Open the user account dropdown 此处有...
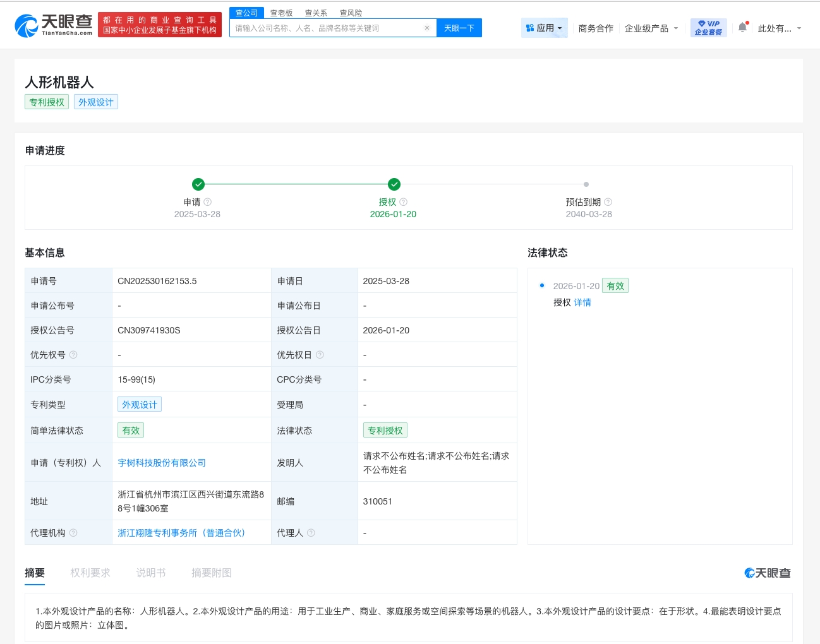The height and width of the screenshot is (644, 820). click(779, 28)
